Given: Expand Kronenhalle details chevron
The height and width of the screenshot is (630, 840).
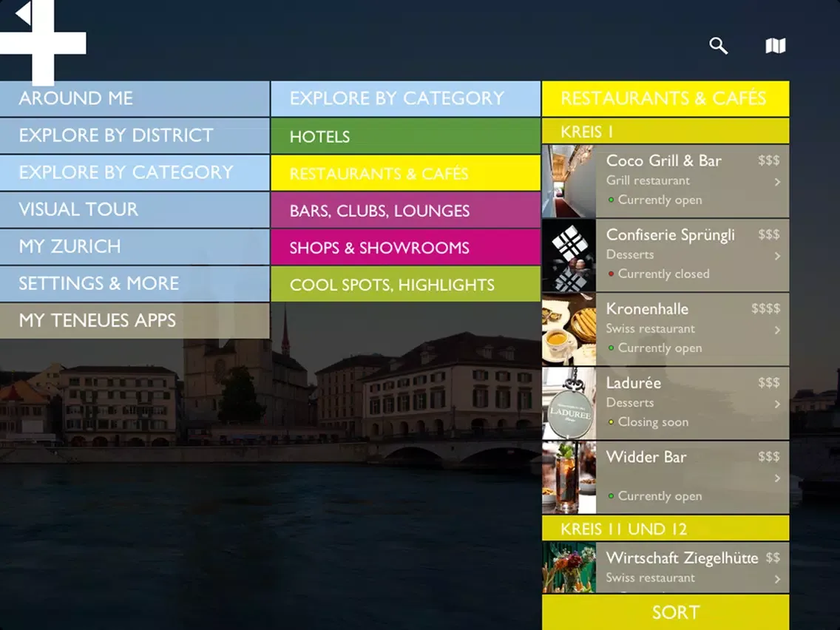Looking at the screenshot, I should coord(777,330).
